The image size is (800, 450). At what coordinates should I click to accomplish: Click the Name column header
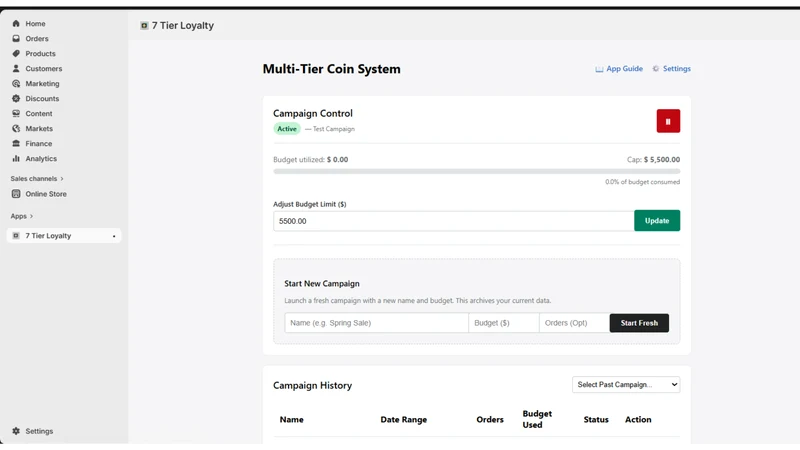tap(291, 419)
